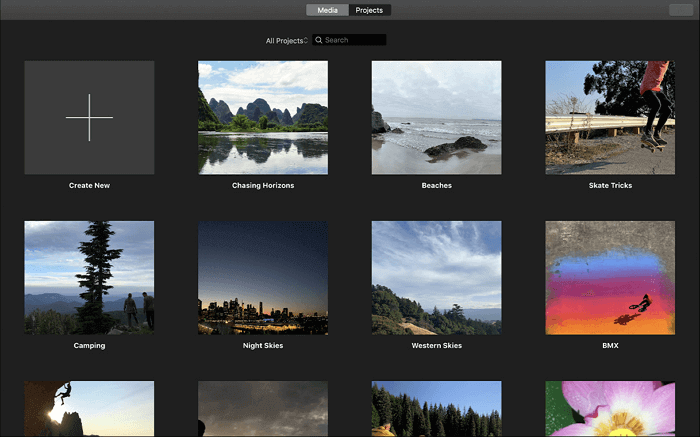Image resolution: width=700 pixels, height=437 pixels.
Task: Click the plus icon to create new project
Action: (x=89, y=117)
